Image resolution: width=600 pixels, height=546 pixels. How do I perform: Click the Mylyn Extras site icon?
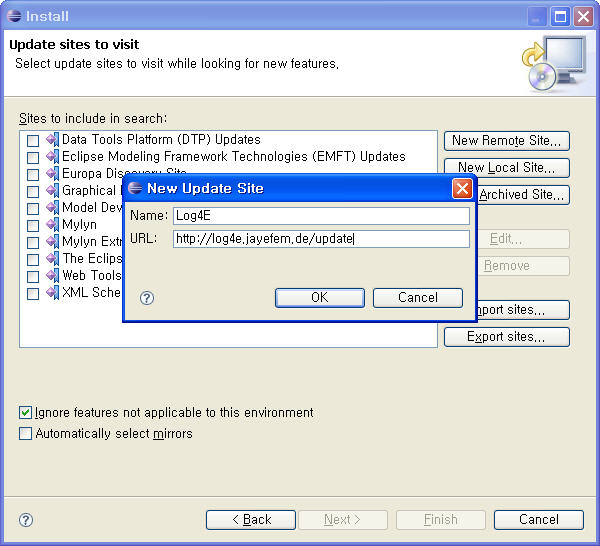52,241
